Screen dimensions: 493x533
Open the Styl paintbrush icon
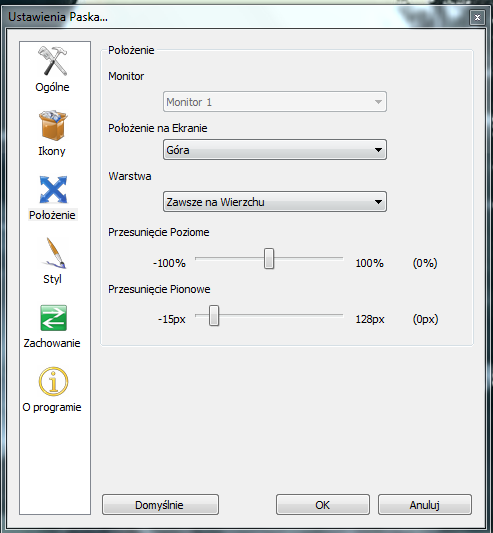(x=53, y=253)
